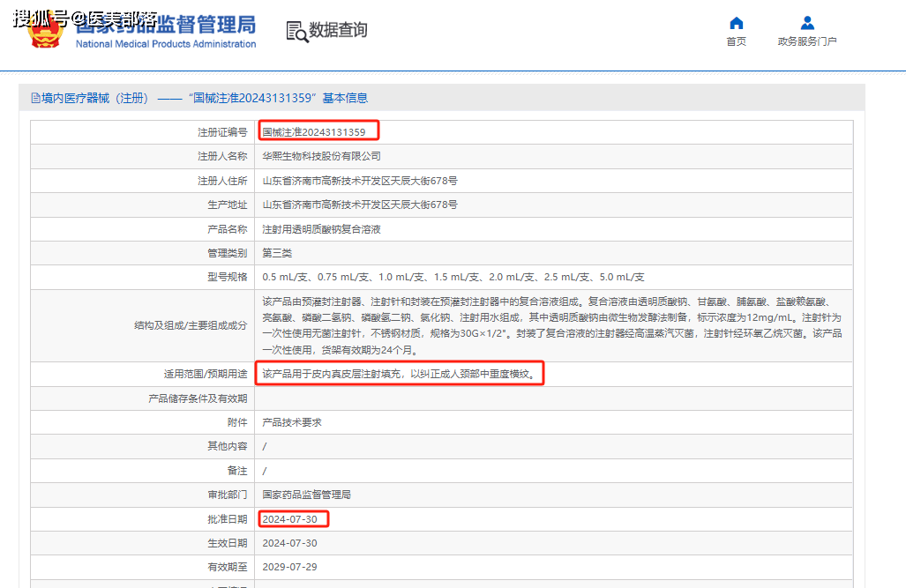
Task: Click registrant name 华熙生物科技股份有限公司
Action: click(x=321, y=156)
